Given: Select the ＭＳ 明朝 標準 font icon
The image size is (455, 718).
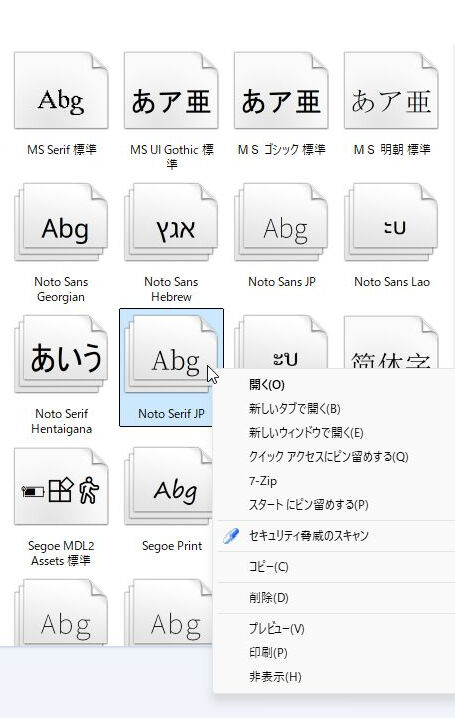Looking at the screenshot, I should [391, 90].
